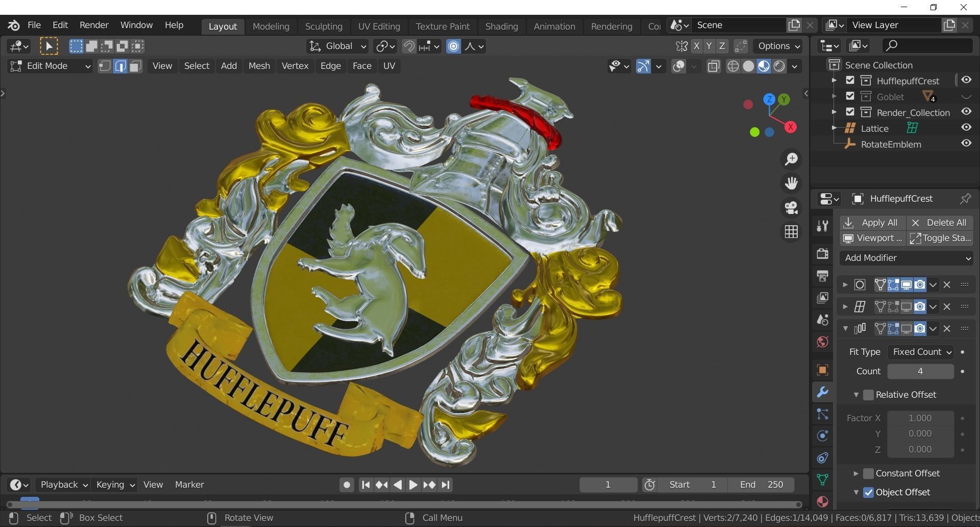Open the Physics properties tab
The width and height of the screenshot is (980, 527).
(822, 436)
